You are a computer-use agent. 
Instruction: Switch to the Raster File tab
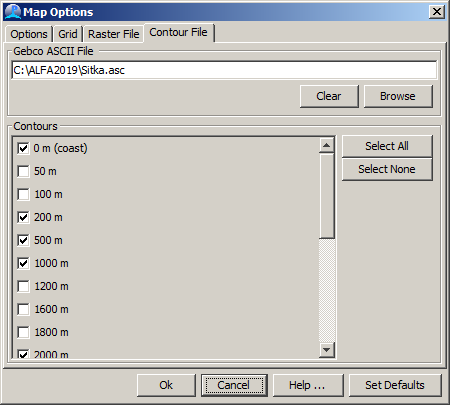click(x=114, y=34)
